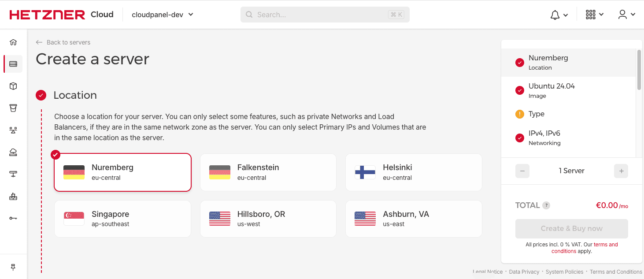The width and height of the screenshot is (644, 279).
Task: Increase server count with the plus stepper
Action: (621, 171)
